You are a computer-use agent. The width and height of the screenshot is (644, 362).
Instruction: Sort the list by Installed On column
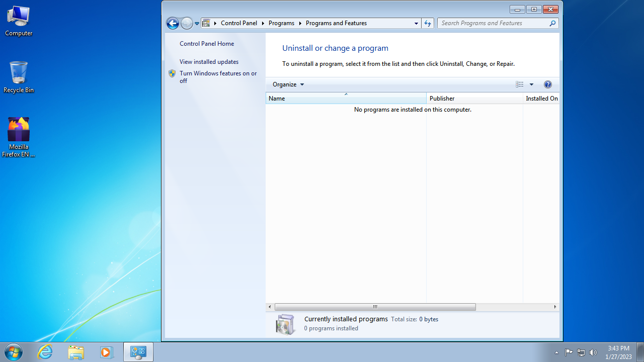(541, 99)
